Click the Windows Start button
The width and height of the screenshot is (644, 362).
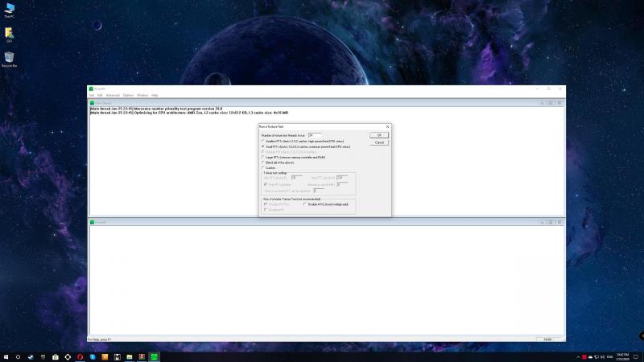[x=6, y=356]
